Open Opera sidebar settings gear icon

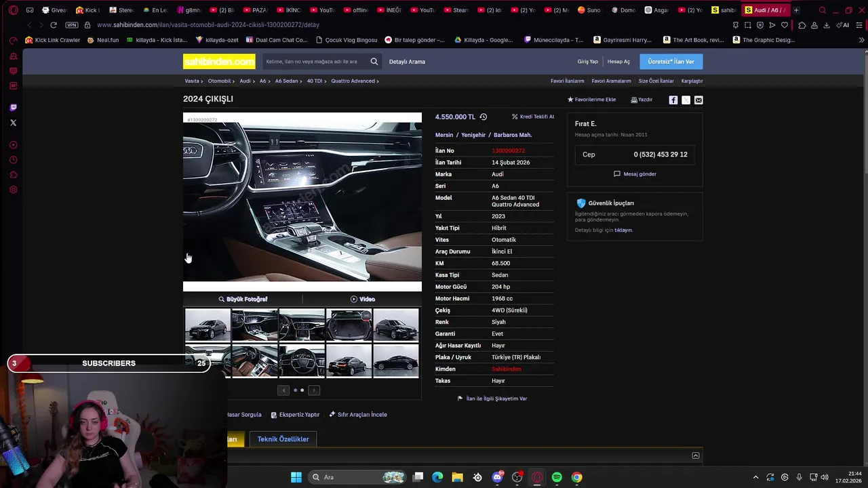pos(14,190)
